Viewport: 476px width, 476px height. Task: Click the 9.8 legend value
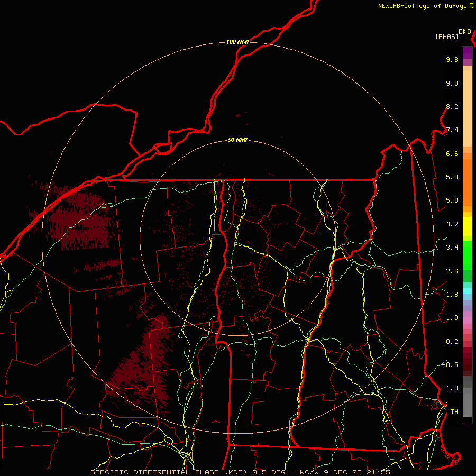tap(452, 59)
